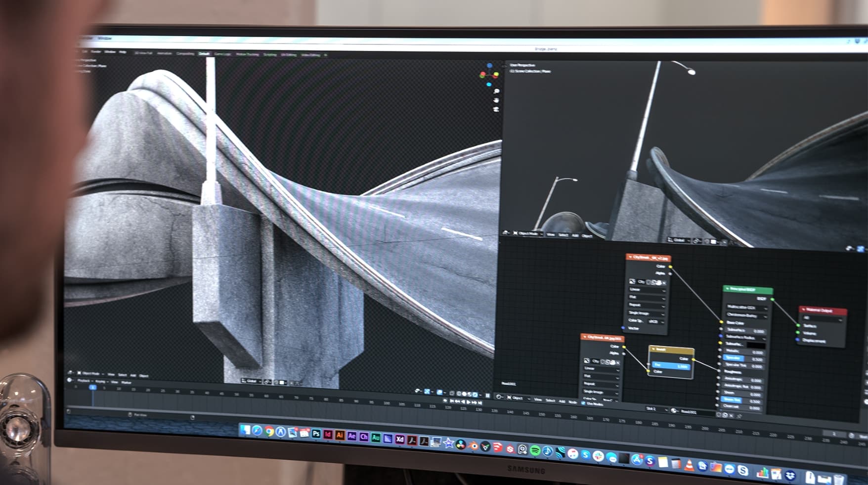Switch to the Compositing workspace tab
The image size is (868, 485).
pyautogui.click(x=185, y=53)
